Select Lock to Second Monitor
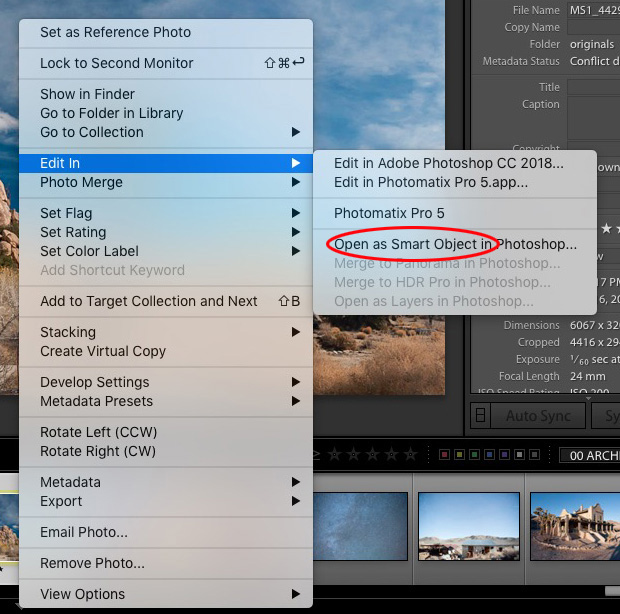This screenshot has height=614, width=620. point(166,63)
